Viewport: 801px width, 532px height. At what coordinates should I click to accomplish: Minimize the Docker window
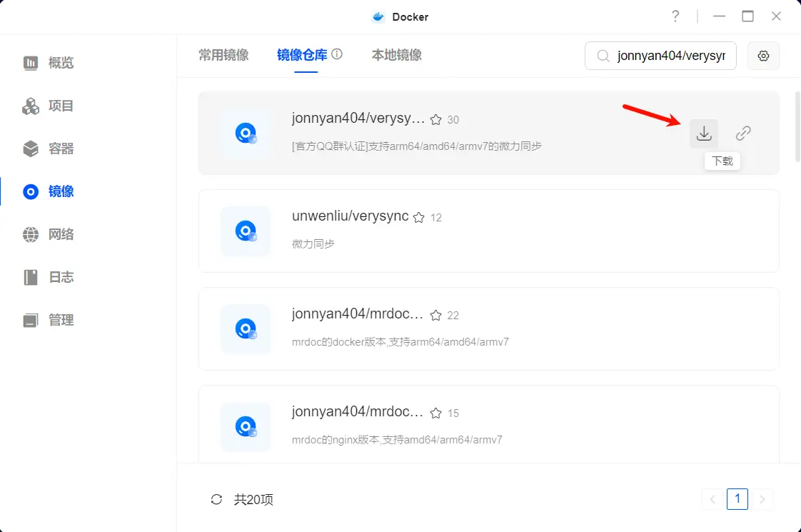(719, 16)
